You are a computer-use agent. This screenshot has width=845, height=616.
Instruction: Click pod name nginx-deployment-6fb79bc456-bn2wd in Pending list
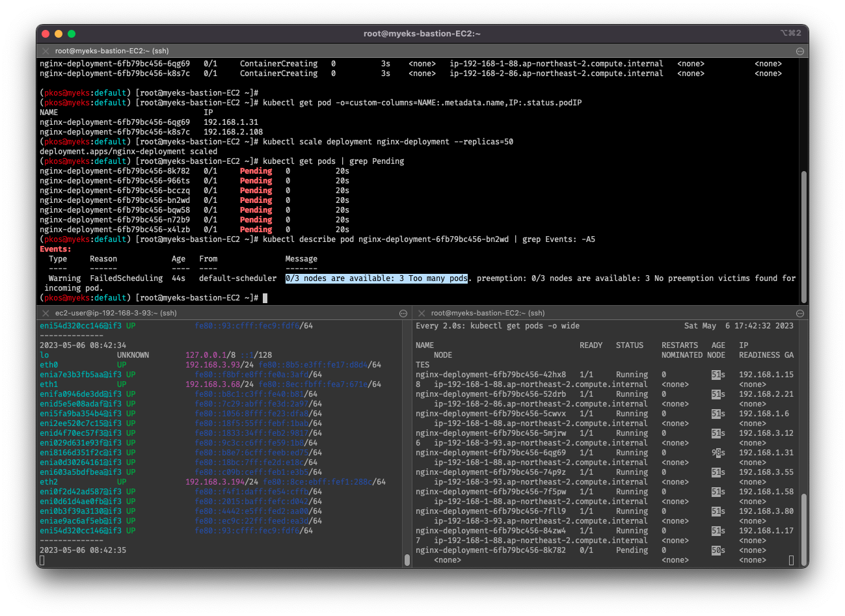point(114,200)
